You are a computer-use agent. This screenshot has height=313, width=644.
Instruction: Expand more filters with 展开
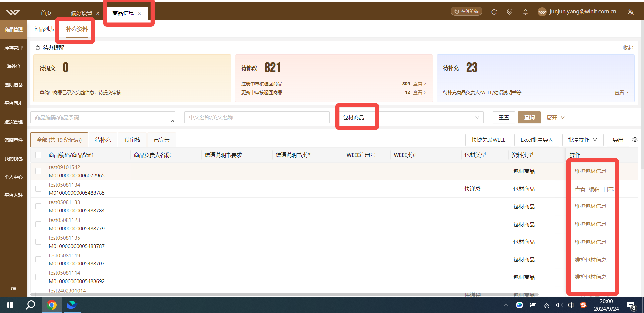click(x=556, y=117)
